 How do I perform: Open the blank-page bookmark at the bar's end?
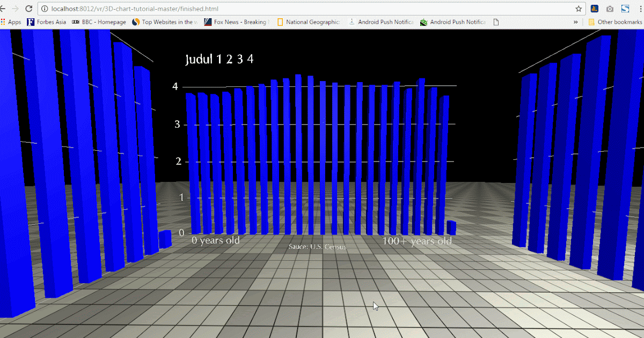[x=495, y=21]
